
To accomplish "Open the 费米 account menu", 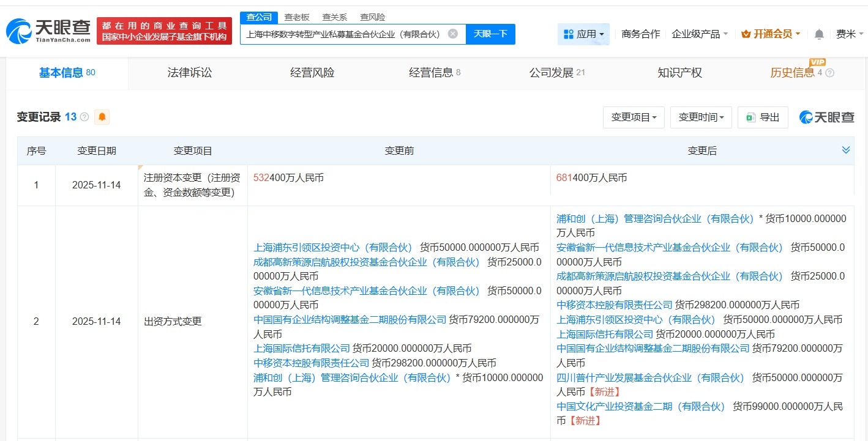I will point(848,34).
